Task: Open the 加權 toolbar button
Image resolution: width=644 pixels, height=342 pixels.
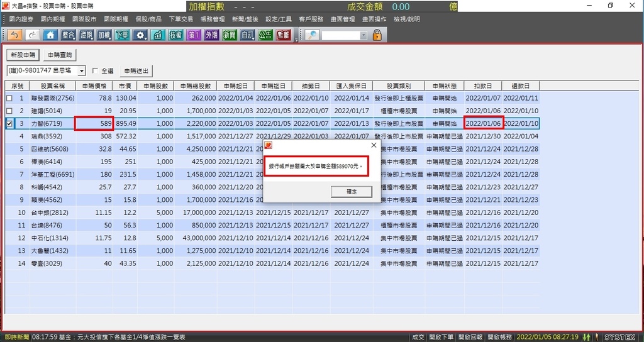Action: pyautogui.click(x=104, y=35)
